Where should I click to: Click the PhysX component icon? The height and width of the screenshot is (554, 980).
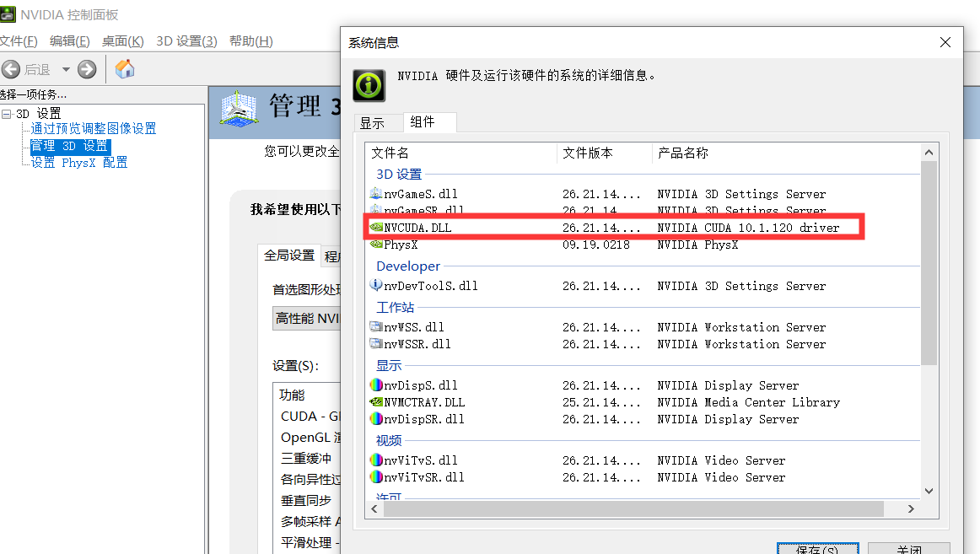pyautogui.click(x=377, y=244)
